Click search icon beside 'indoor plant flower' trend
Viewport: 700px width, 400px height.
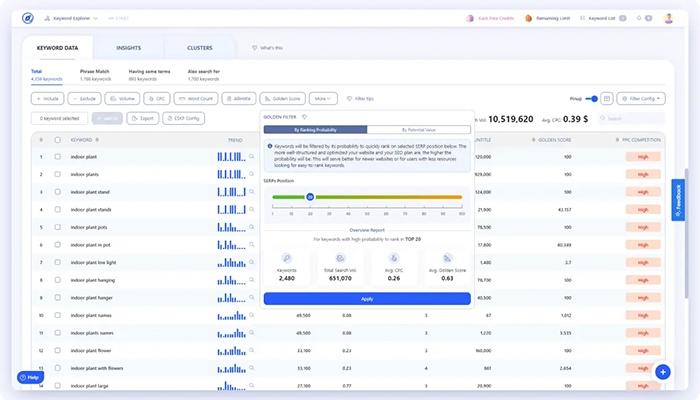tap(252, 350)
